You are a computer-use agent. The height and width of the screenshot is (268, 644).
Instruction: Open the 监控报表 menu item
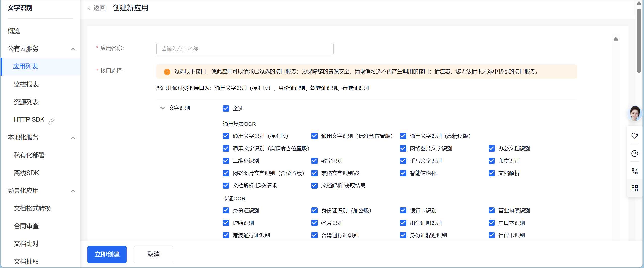[26, 84]
